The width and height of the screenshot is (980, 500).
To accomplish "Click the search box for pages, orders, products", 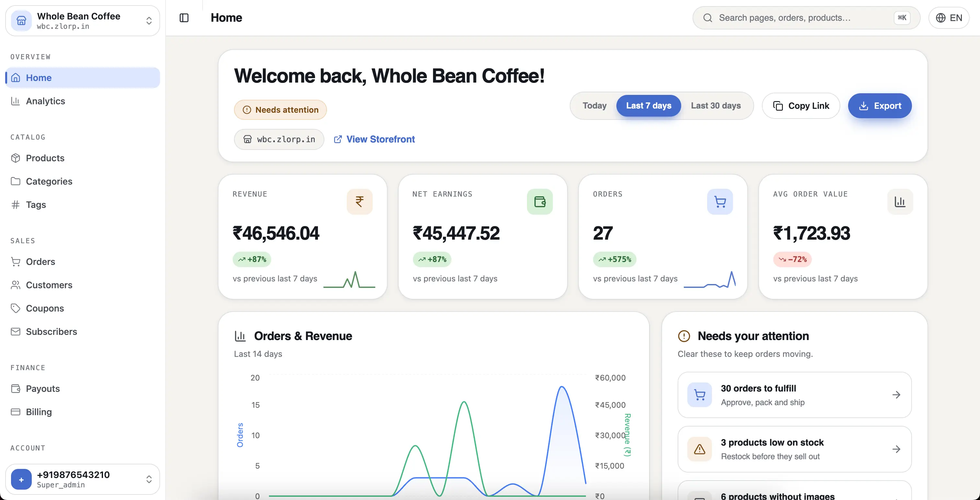I will click(806, 18).
